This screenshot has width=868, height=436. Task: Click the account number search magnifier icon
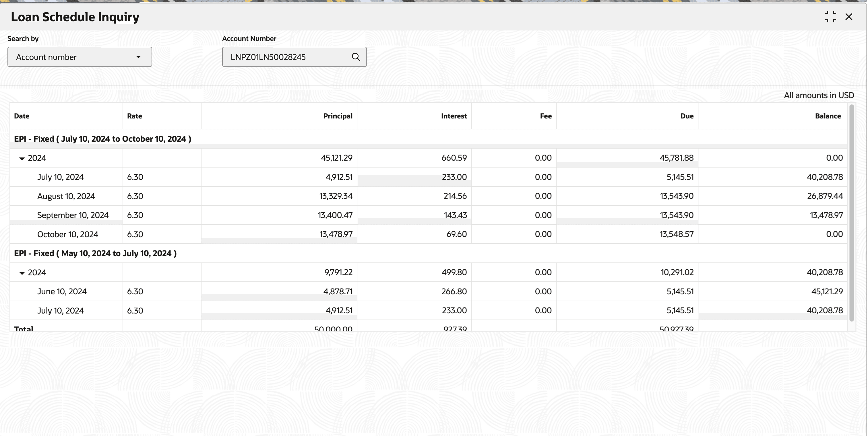355,57
